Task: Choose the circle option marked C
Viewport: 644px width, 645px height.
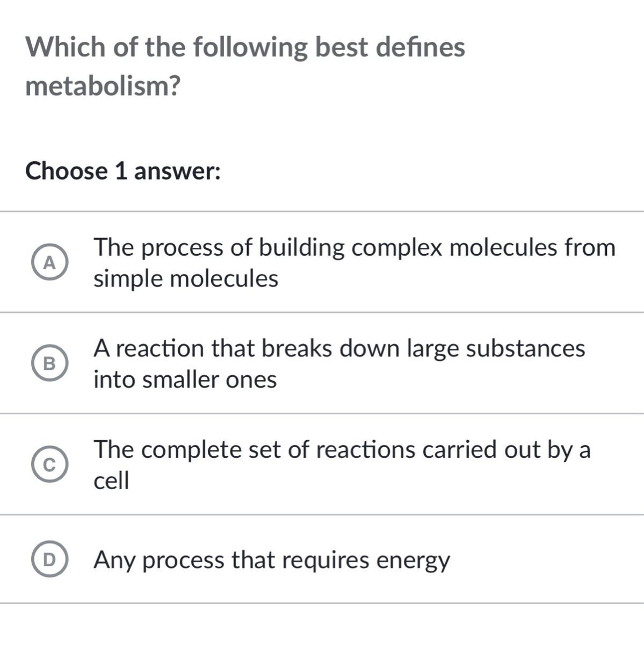Action: (49, 465)
